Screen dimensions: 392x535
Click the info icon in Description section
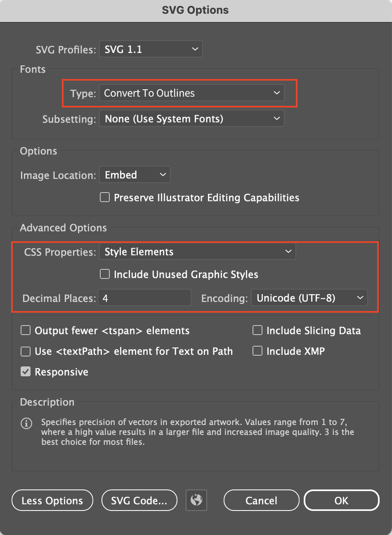coord(26,423)
